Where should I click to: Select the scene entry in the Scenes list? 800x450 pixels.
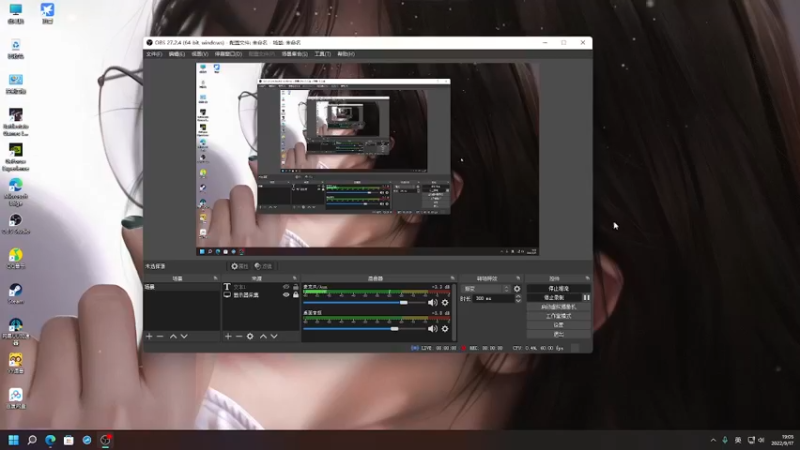click(182, 287)
